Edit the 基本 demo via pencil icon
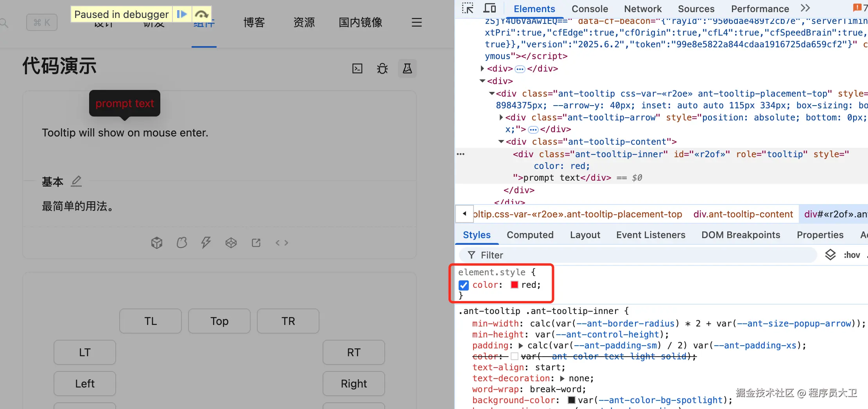Viewport: 868px width, 409px height. click(76, 181)
